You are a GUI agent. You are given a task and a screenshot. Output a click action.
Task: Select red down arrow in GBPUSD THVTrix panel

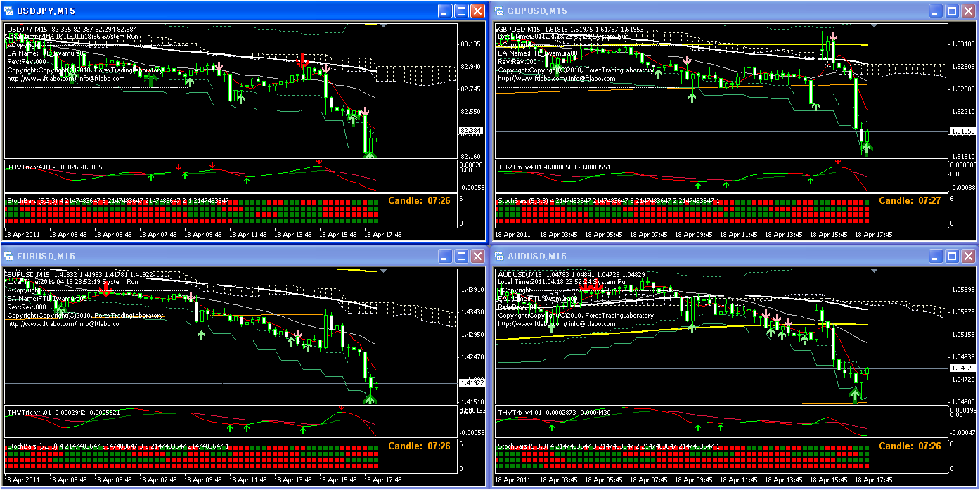click(x=837, y=162)
